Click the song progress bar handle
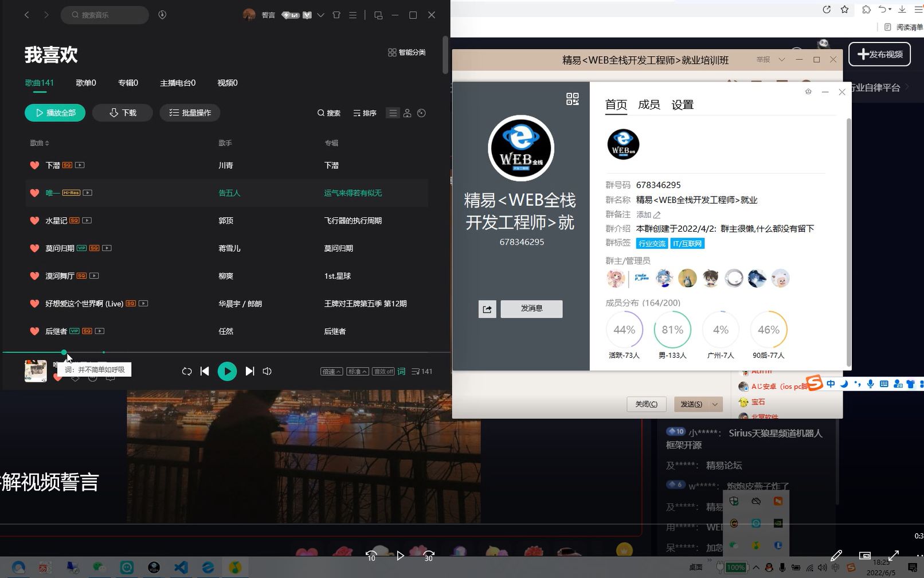 (64, 352)
